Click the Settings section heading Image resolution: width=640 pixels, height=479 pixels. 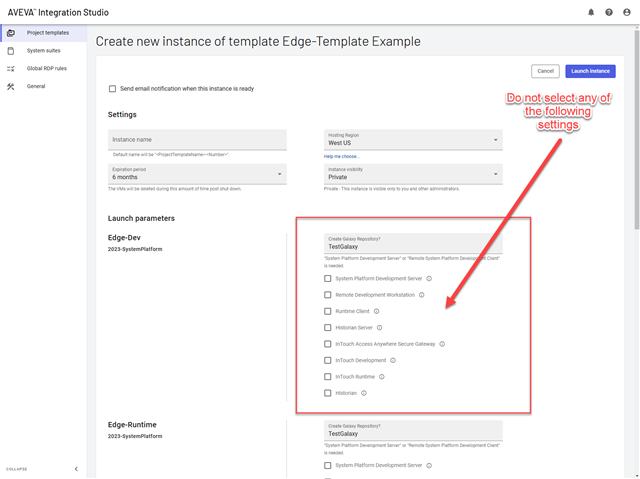tap(122, 115)
